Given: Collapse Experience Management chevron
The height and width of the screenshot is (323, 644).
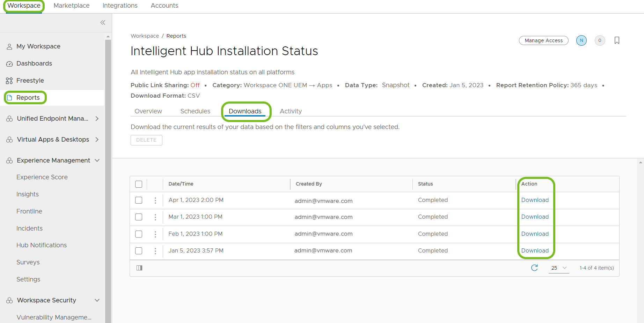Looking at the screenshot, I should pos(97,160).
